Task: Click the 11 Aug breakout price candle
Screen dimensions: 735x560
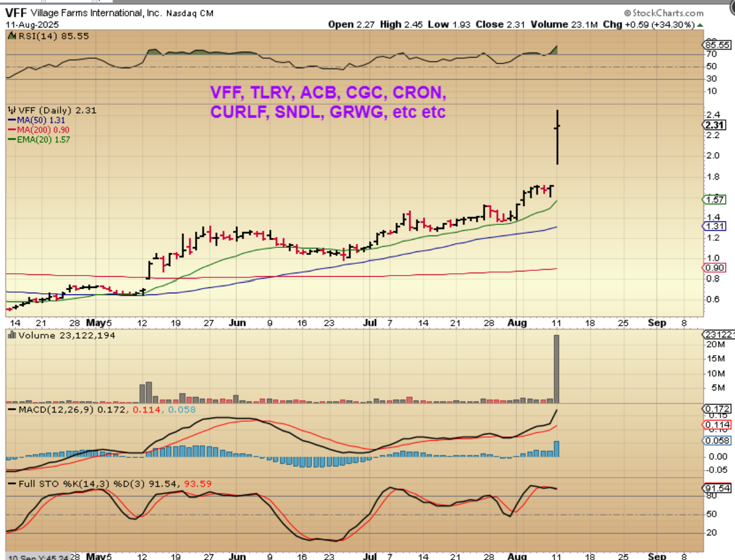Action: pos(557,137)
